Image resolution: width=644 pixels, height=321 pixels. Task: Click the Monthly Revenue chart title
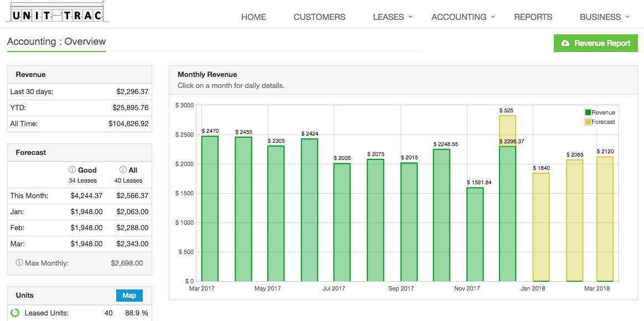207,74
